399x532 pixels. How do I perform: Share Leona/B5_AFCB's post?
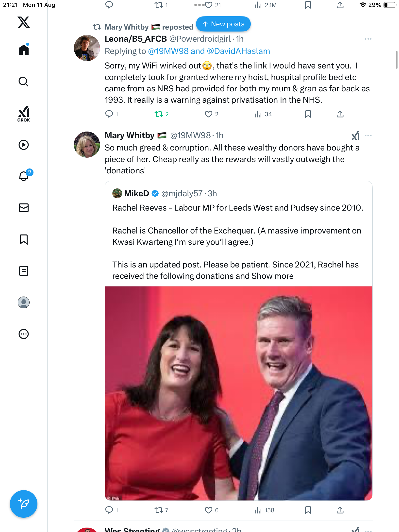(340, 114)
